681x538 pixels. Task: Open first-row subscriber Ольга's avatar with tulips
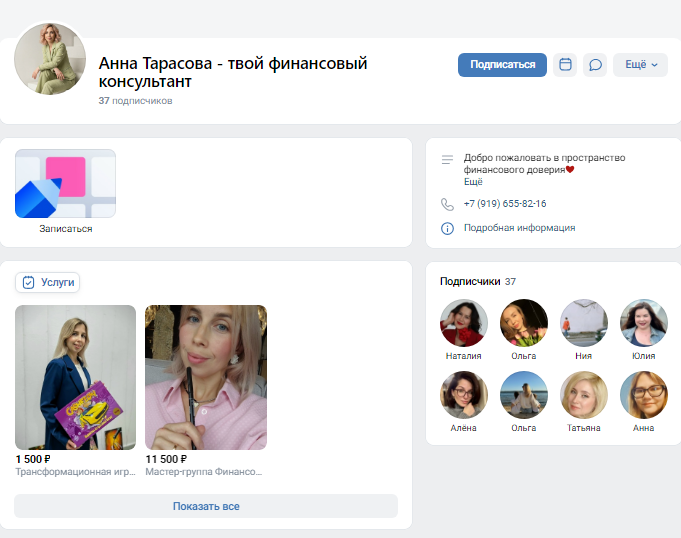[523, 323]
